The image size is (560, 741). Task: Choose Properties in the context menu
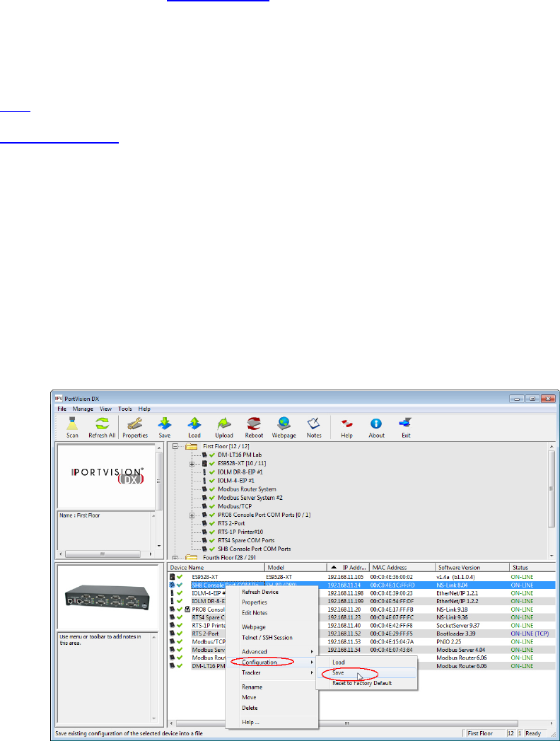(272, 602)
